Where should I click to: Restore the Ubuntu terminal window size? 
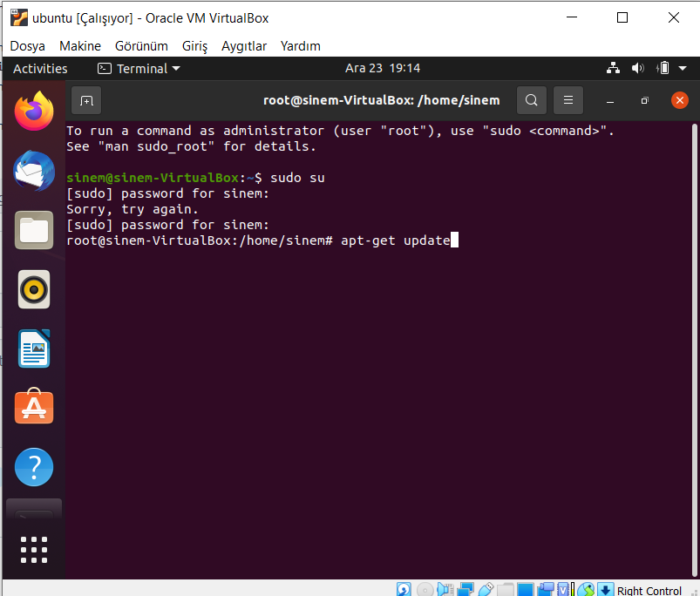point(644,101)
